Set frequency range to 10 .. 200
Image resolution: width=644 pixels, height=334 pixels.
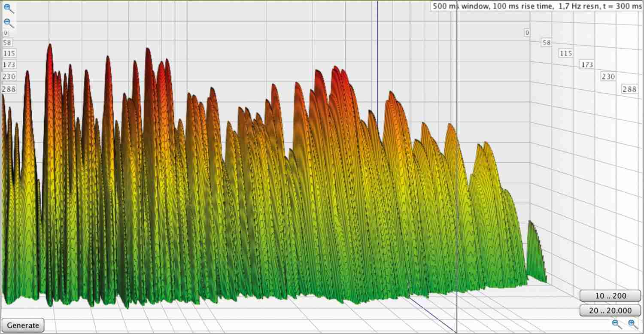coord(611,296)
